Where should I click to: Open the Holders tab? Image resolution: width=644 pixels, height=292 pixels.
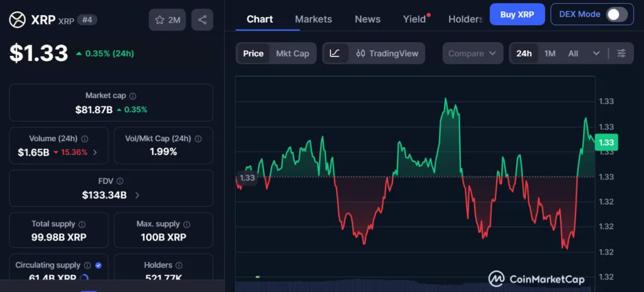465,20
